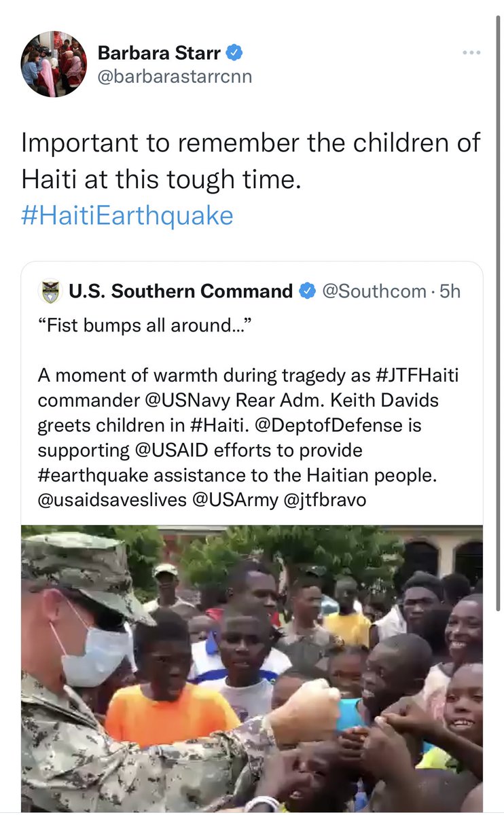Open the @Southcom handle in quoted tweet

[x=374, y=291]
